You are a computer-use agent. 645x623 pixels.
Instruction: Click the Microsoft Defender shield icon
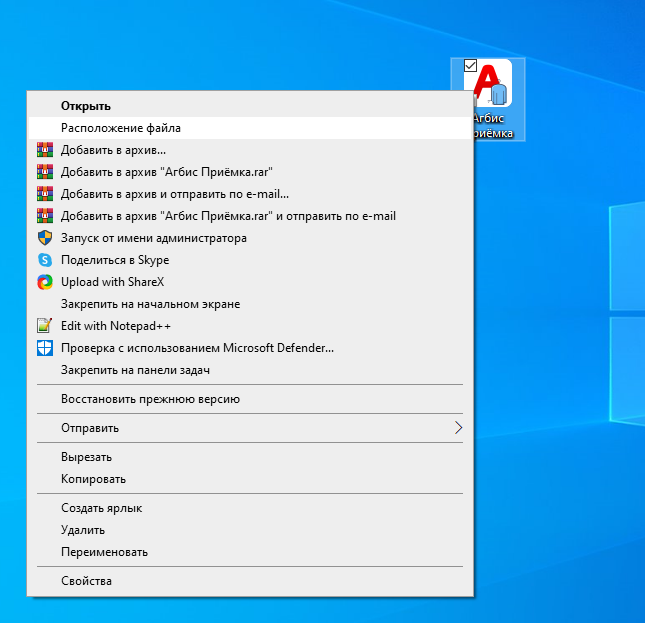(44, 348)
